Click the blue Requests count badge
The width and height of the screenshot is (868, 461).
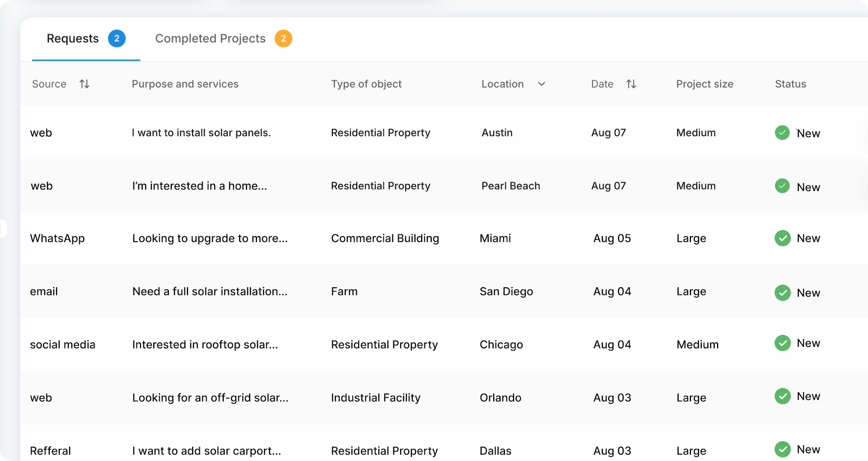117,38
